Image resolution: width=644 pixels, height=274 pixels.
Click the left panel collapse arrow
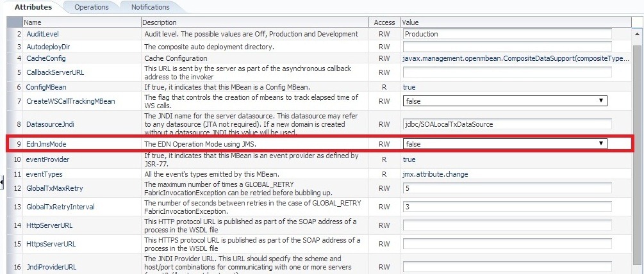pos(2,183)
